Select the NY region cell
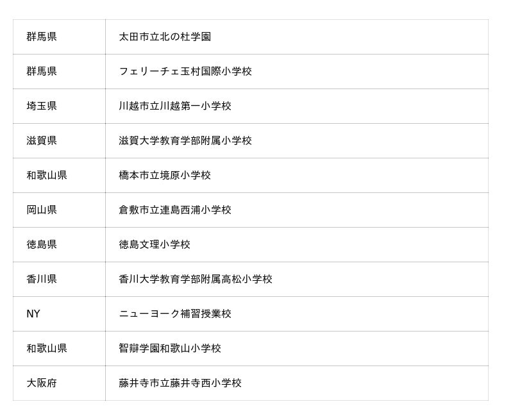 point(33,314)
